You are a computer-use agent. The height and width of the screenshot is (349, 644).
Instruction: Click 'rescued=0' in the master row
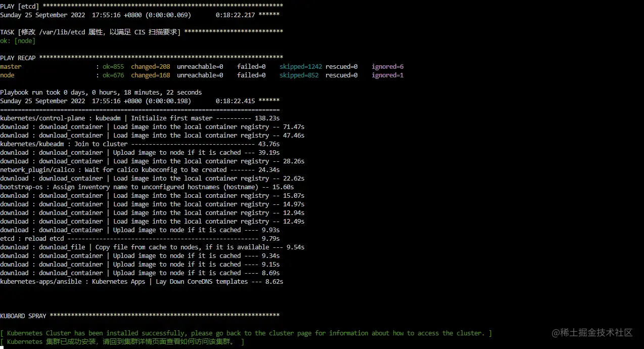click(342, 66)
